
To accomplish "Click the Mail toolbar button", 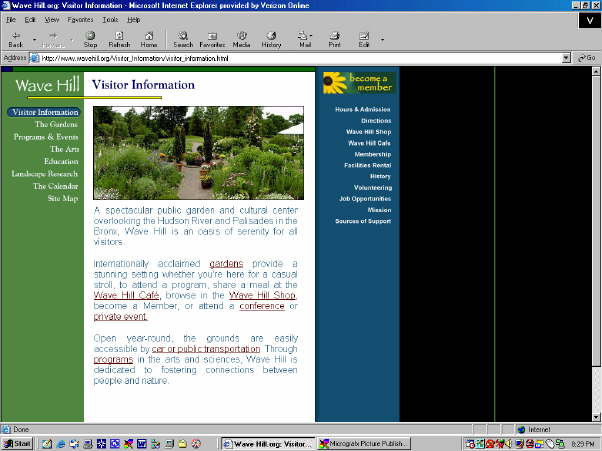I will (304, 40).
